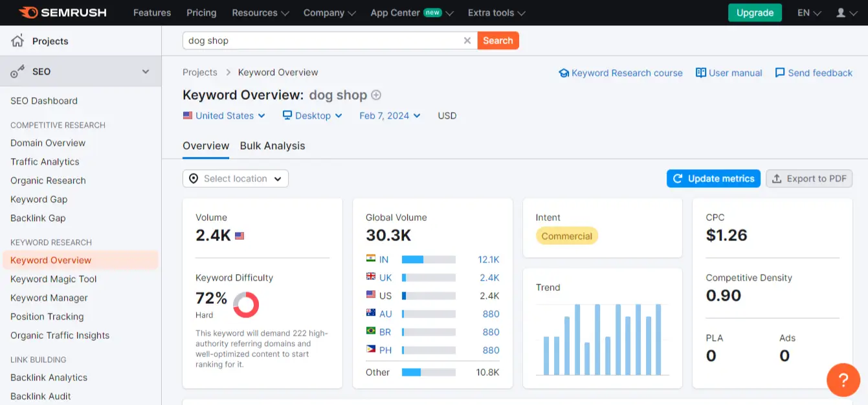Open the EN language dropdown
This screenshot has height=405, width=868.
click(x=809, y=12)
